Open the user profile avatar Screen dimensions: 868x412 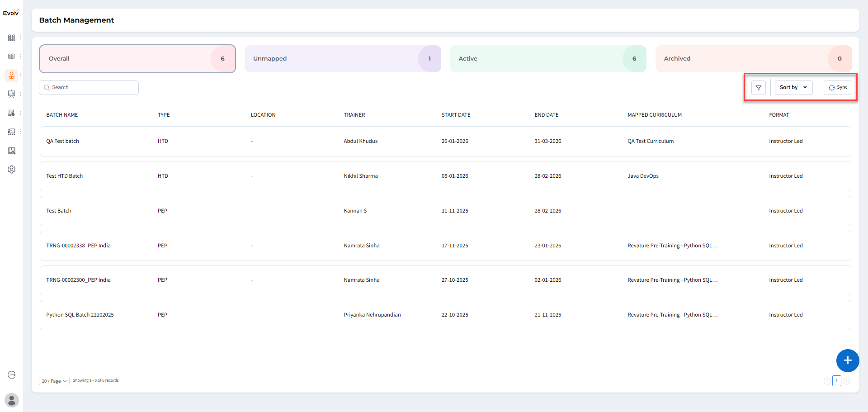click(x=12, y=400)
